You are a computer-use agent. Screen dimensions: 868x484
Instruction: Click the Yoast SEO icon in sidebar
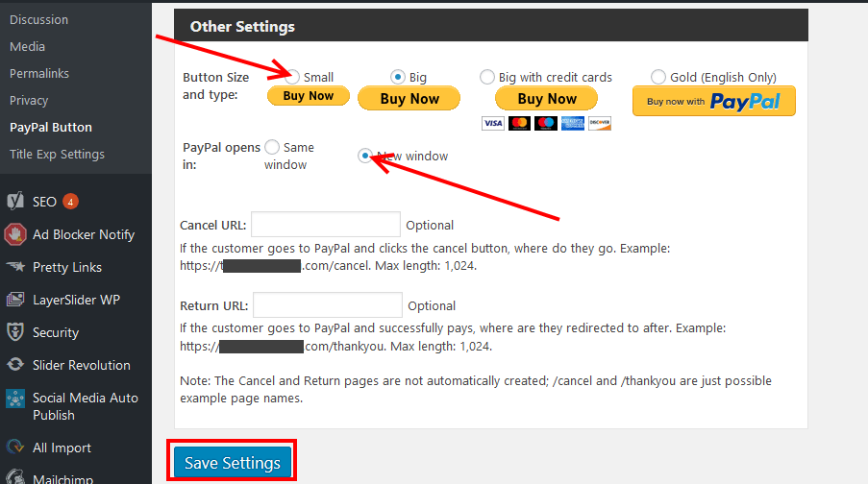pos(15,202)
